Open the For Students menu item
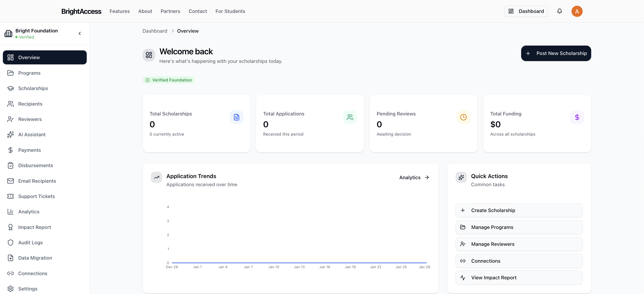The width and height of the screenshot is (644, 294). click(230, 11)
